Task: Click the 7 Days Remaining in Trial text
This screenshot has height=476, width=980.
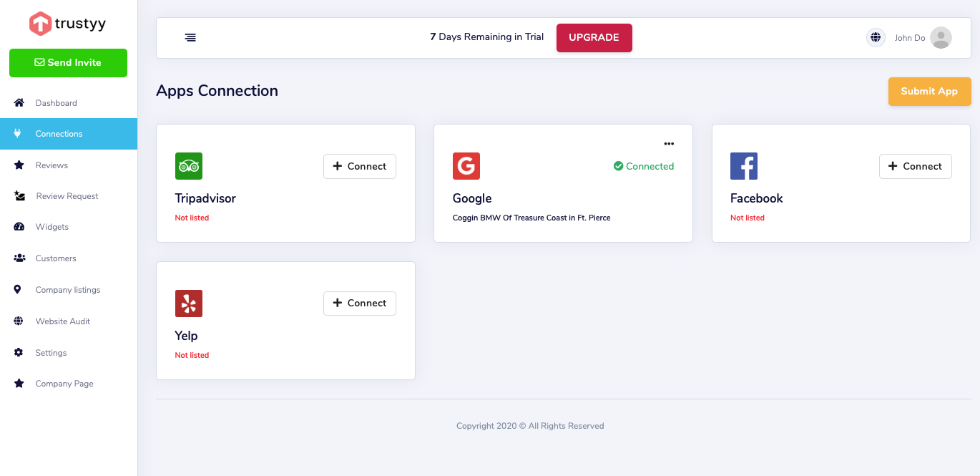Action: coord(487,37)
